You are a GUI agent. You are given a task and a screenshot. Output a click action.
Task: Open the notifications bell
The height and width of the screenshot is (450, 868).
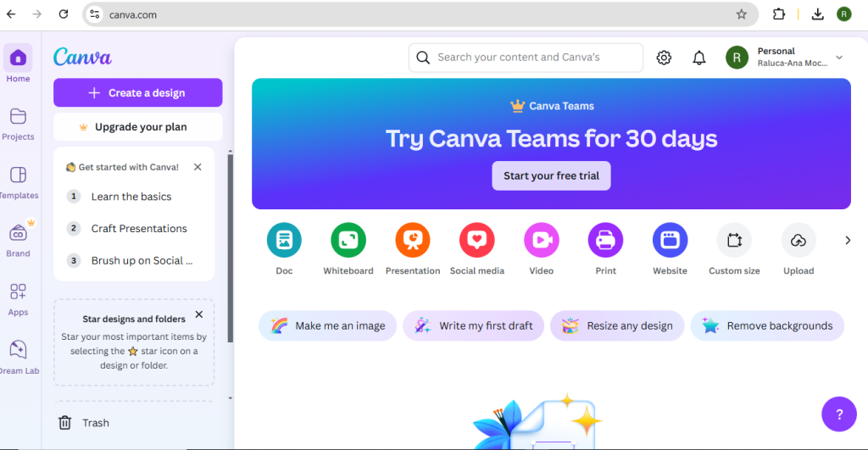(x=699, y=58)
